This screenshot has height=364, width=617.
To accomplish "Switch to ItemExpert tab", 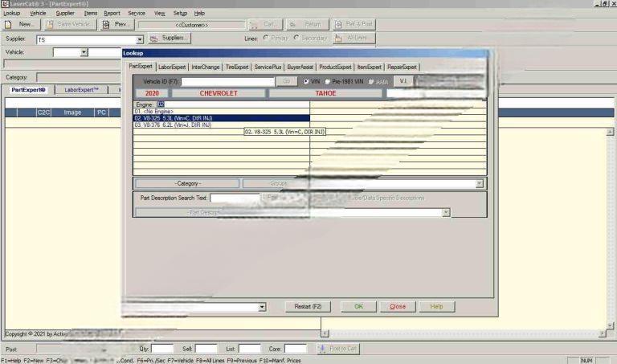I will (369, 67).
